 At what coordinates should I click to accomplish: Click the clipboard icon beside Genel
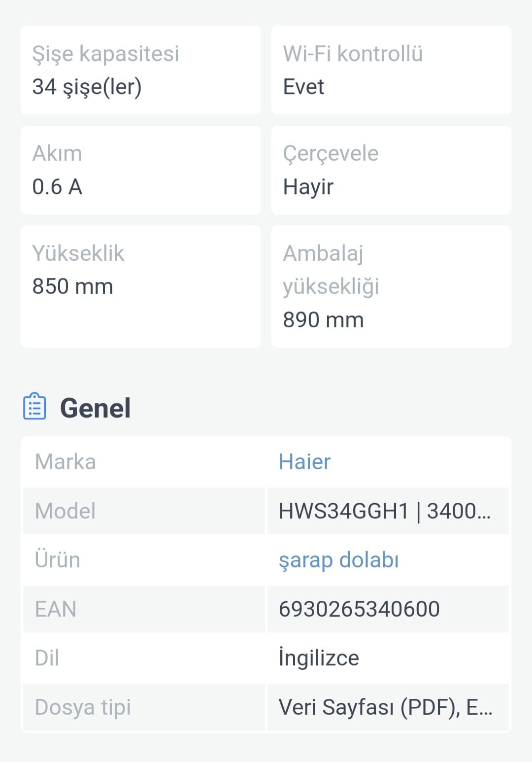click(x=34, y=406)
